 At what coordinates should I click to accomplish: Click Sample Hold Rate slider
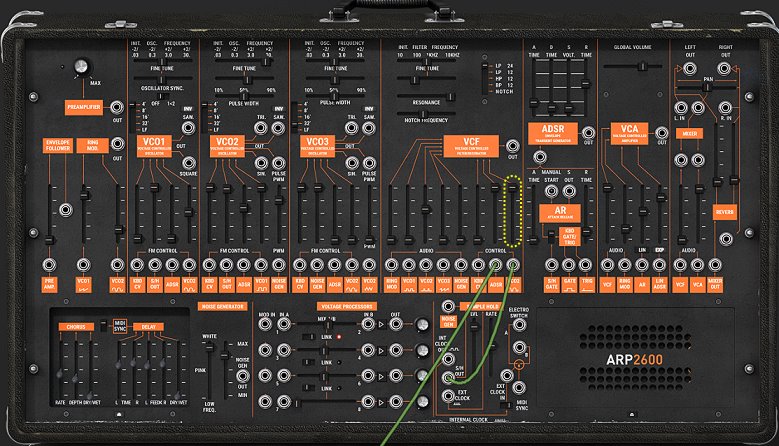[491, 345]
